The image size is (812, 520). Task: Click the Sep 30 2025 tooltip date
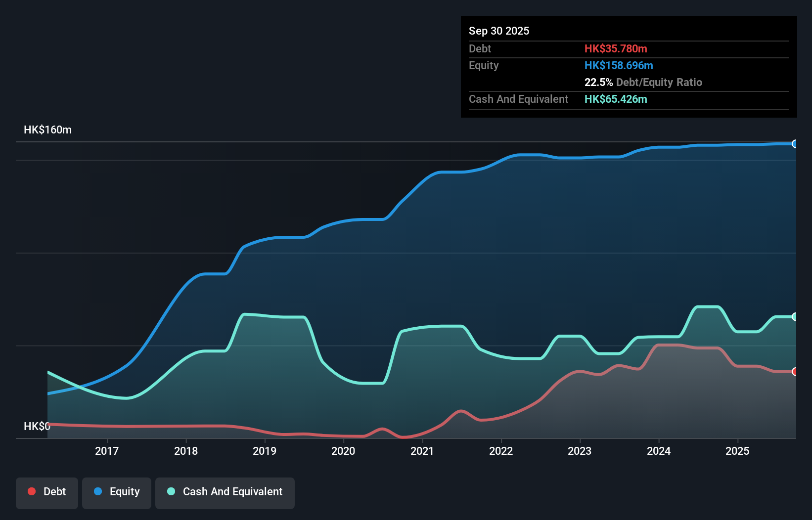pyautogui.click(x=499, y=31)
